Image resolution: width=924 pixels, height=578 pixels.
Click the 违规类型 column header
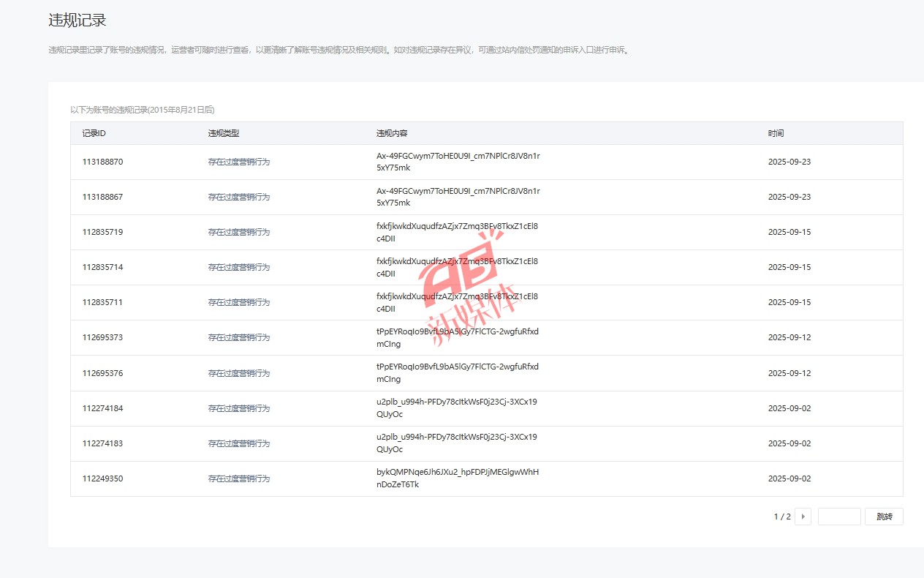click(224, 133)
